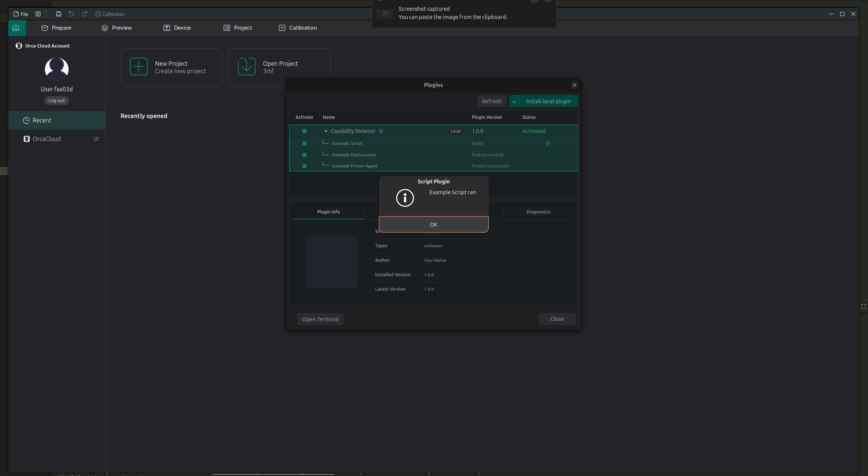The image size is (868, 476).
Task: Toggle Example Post-process checkbox
Action: 305,155
